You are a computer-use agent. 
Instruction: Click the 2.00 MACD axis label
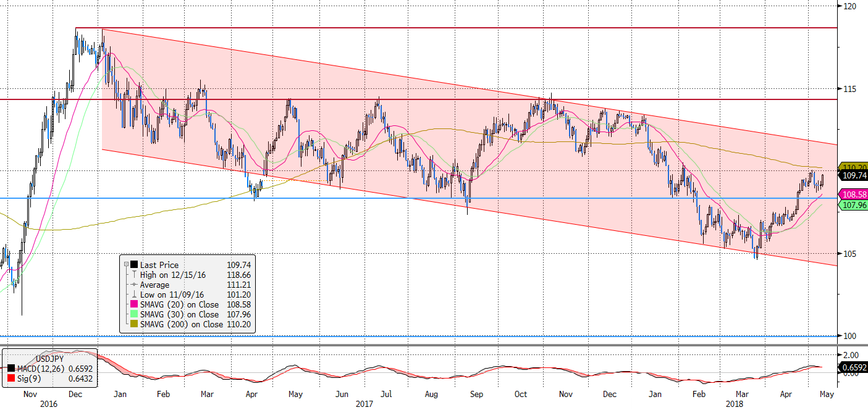(851, 355)
